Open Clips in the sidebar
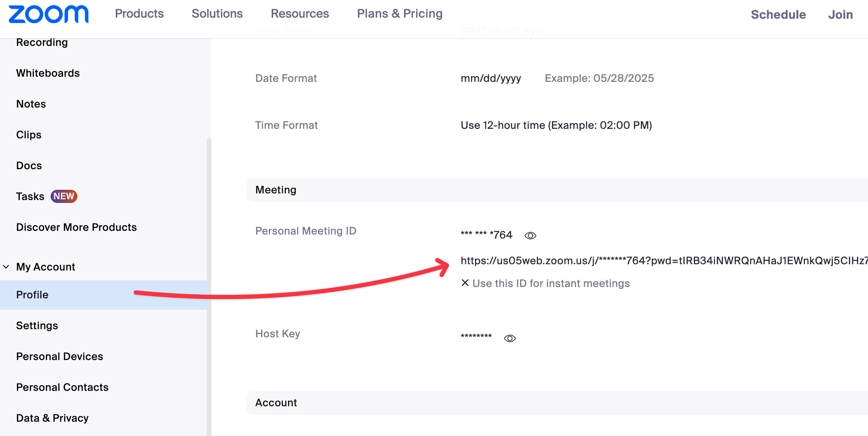868x436 pixels. coord(29,135)
